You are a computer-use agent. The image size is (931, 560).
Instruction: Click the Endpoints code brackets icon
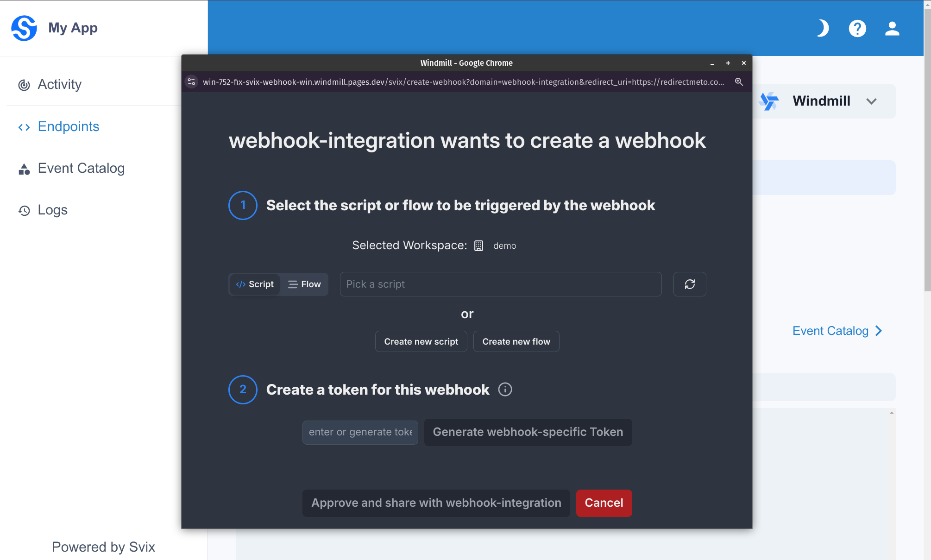pyautogui.click(x=24, y=127)
